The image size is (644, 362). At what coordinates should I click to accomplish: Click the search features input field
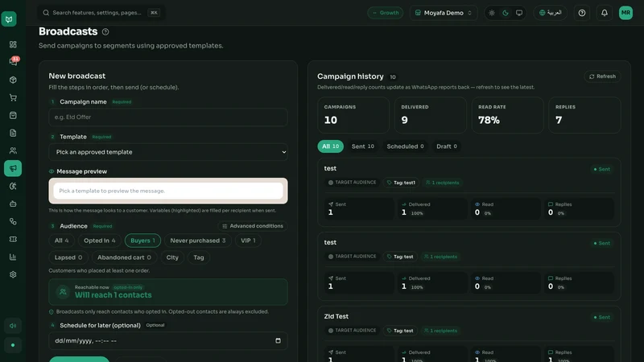101,13
